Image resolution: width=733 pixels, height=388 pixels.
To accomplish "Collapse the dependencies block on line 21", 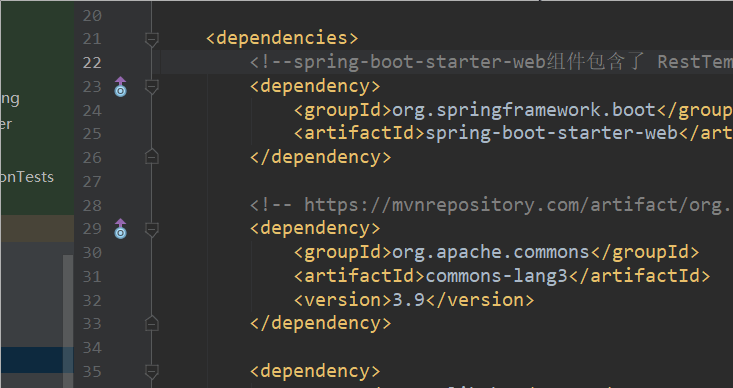I will tap(151, 39).
